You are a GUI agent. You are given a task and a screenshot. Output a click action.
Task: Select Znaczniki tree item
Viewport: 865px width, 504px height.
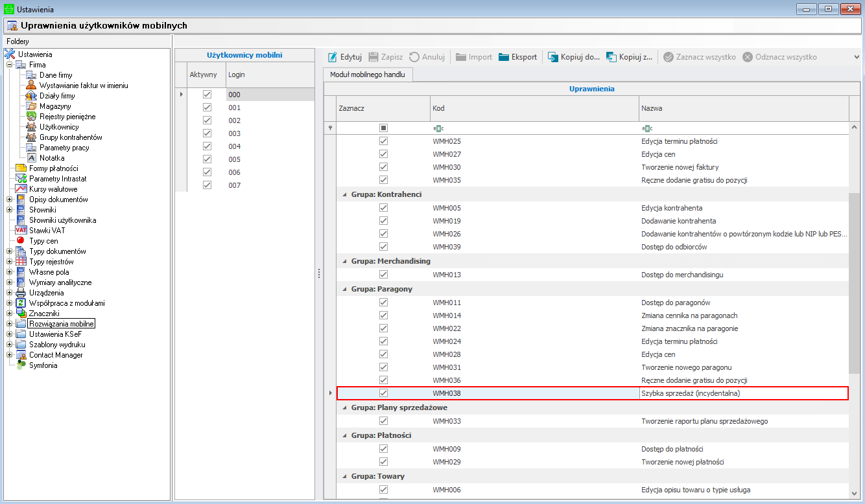(x=45, y=314)
